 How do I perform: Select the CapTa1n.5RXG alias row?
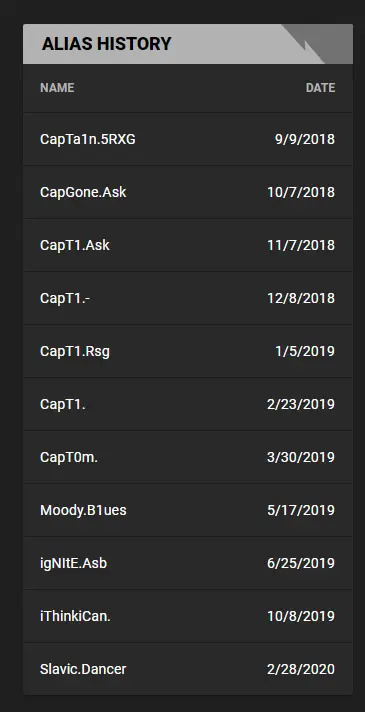[x=187, y=139]
